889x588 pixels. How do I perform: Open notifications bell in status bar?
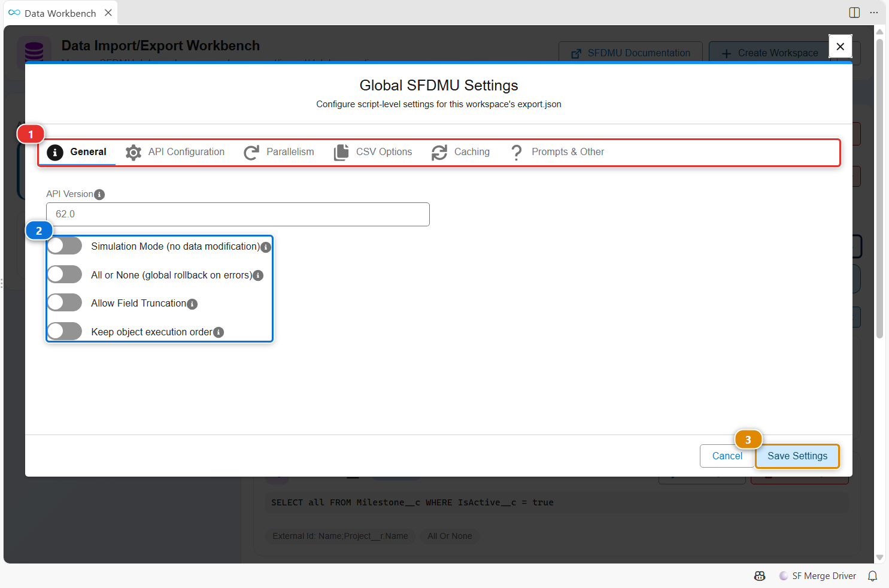[x=873, y=576]
